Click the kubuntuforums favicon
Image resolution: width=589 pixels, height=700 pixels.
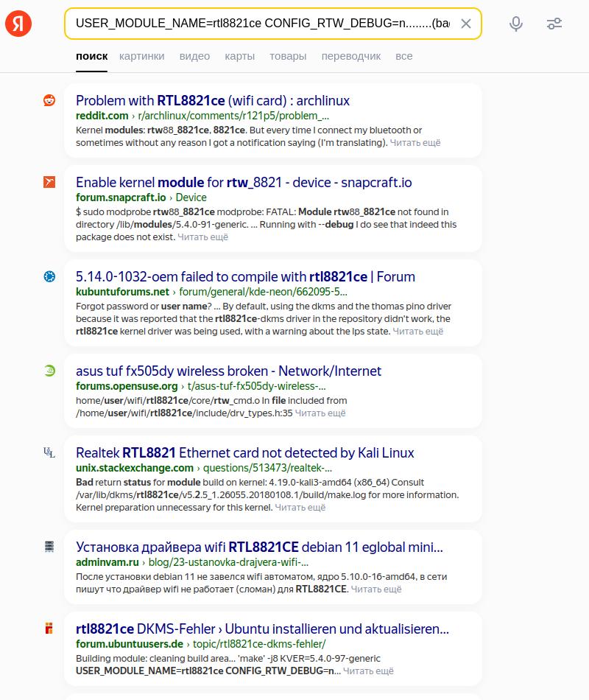click(49, 276)
